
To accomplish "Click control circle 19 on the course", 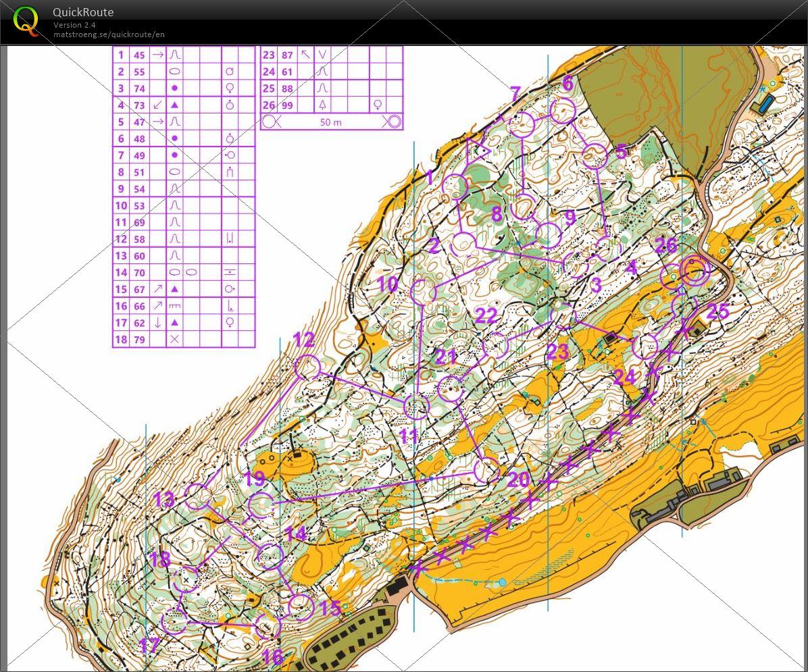I will pyautogui.click(x=261, y=505).
